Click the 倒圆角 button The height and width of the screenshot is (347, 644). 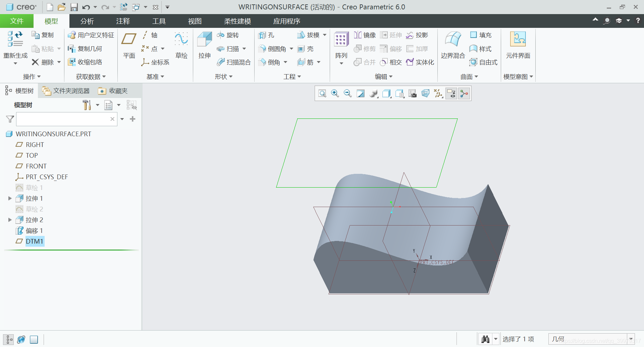click(272, 49)
